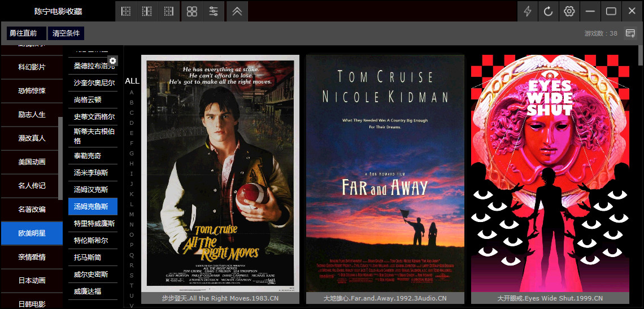Switch to grid thumbnail view
Viewport: 644px width, 309px height.
coord(192,11)
